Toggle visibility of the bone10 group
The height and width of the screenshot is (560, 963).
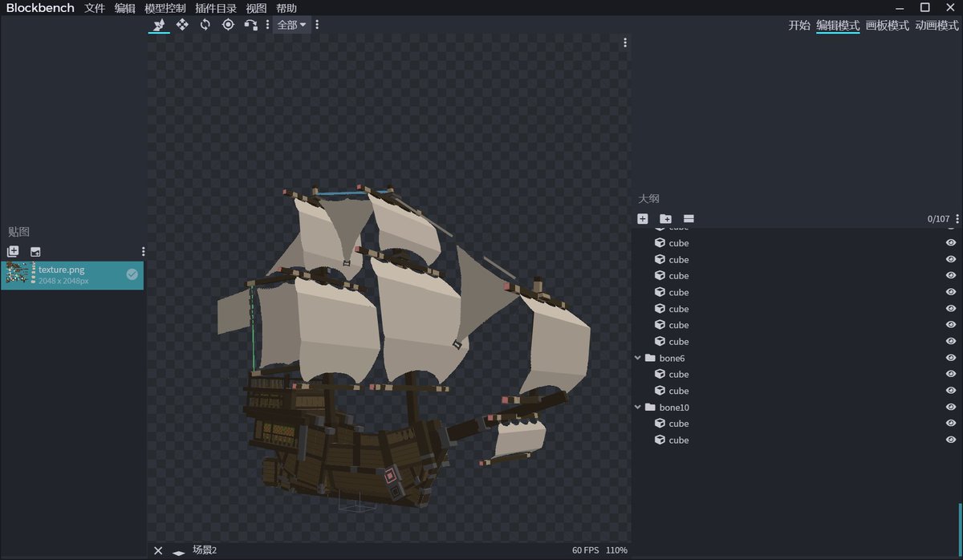coord(950,407)
